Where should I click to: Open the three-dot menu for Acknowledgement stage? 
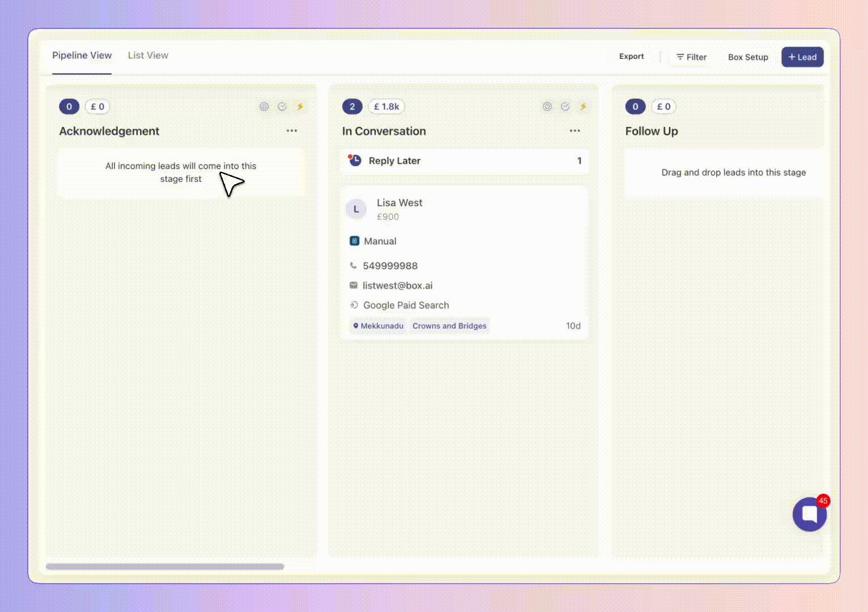coord(292,131)
